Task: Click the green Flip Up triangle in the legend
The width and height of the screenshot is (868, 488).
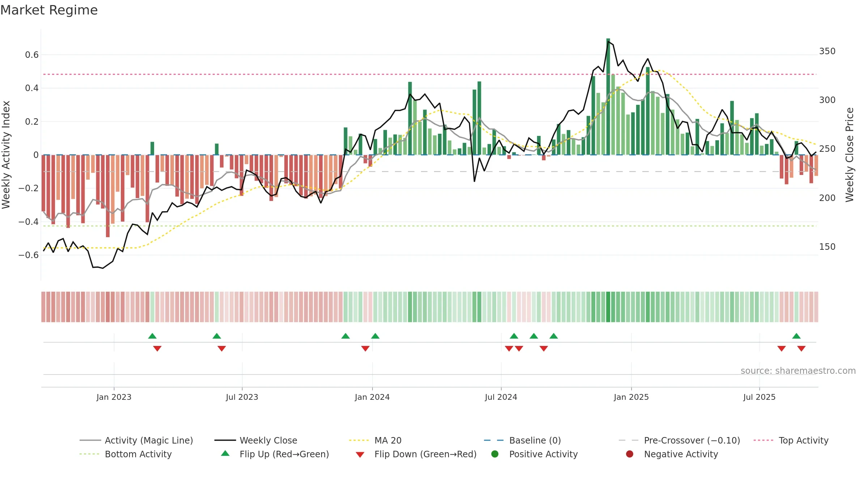Action: pyautogui.click(x=225, y=453)
